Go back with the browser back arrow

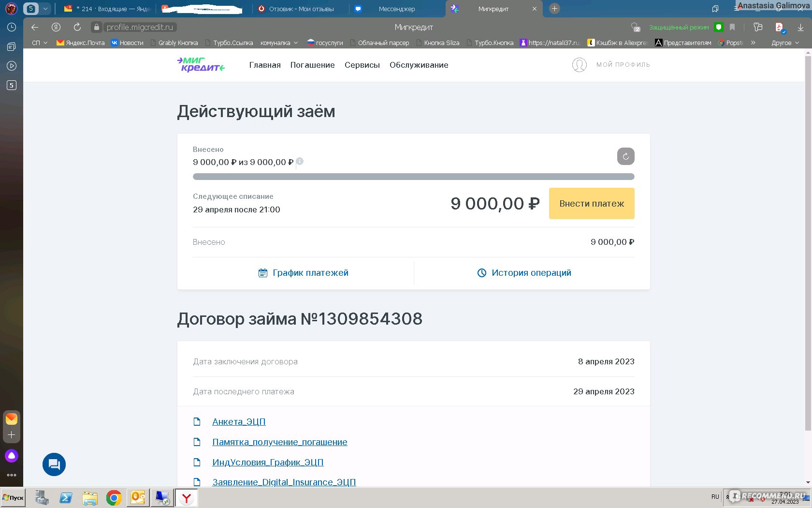coord(35,27)
